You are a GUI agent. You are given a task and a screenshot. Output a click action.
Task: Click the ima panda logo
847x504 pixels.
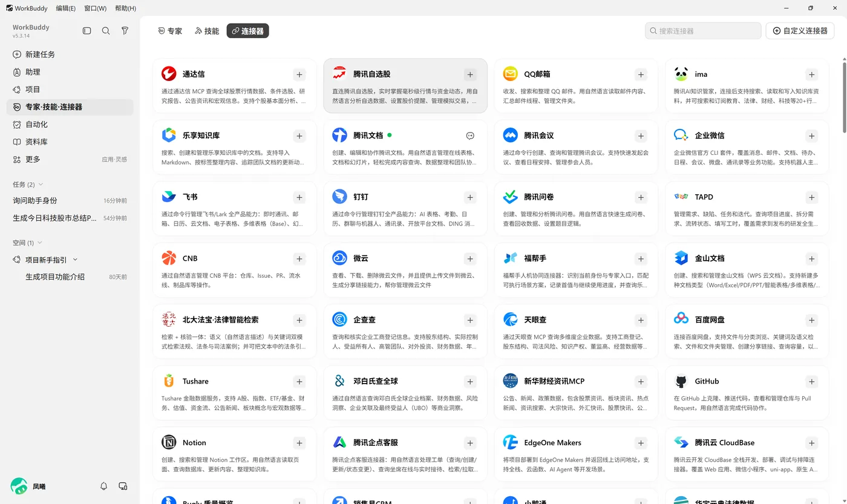pyautogui.click(x=681, y=74)
